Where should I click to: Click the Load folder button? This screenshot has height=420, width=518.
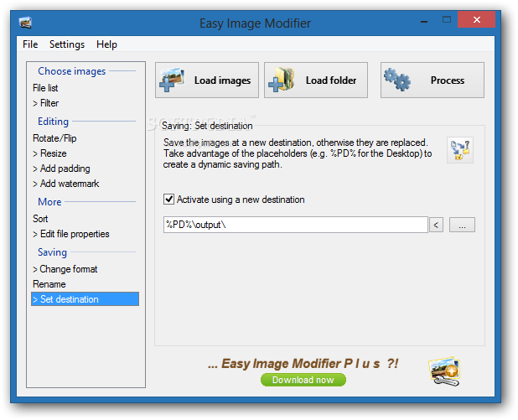(316, 80)
